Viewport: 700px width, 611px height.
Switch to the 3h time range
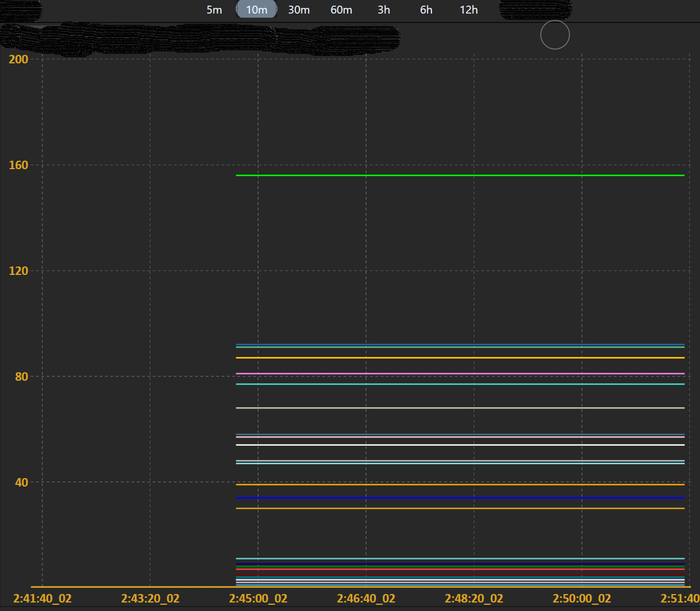(383, 10)
